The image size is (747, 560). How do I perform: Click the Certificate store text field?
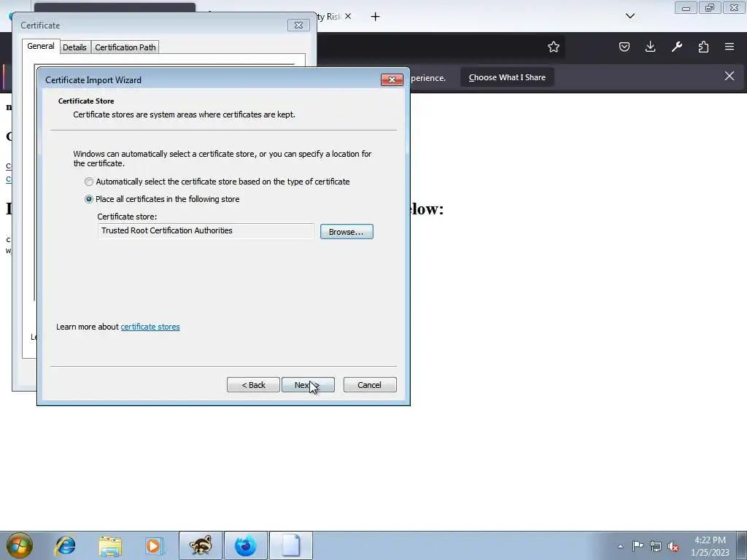[x=206, y=231]
